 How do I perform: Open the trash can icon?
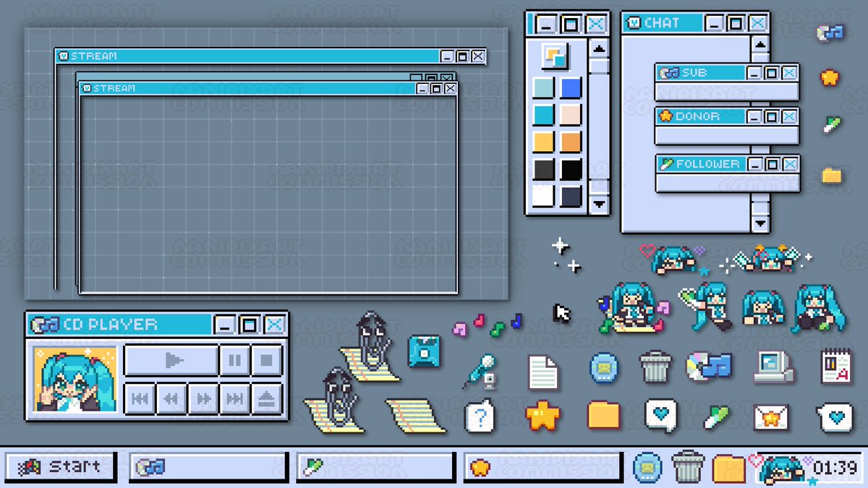tap(655, 366)
